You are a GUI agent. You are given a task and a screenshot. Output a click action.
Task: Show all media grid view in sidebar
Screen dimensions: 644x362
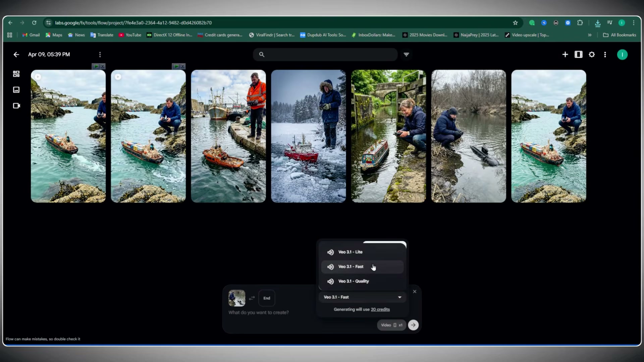tap(16, 74)
